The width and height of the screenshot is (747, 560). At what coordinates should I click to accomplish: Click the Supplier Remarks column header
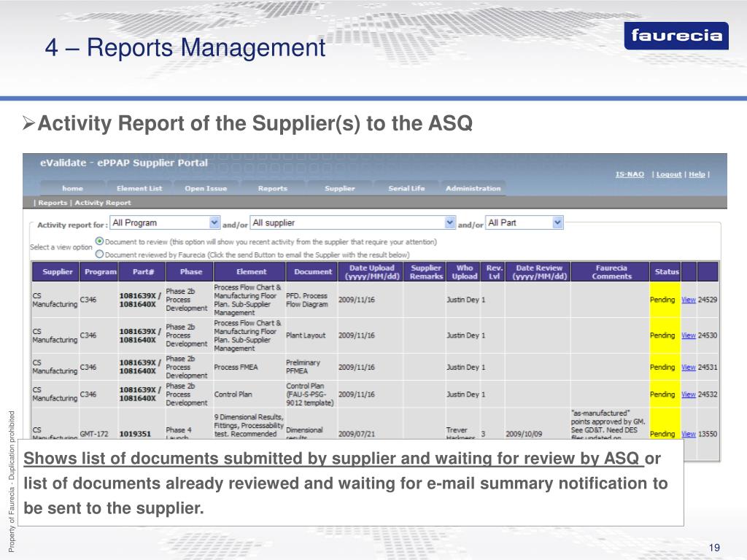coord(425,272)
